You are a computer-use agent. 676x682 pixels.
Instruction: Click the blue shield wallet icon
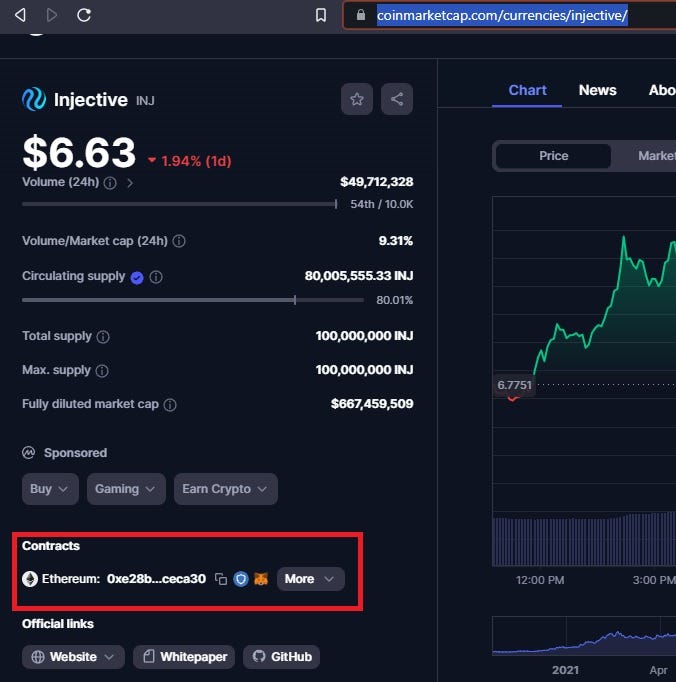[241, 579]
